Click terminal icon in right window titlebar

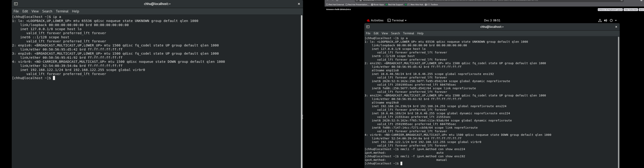[368, 27]
